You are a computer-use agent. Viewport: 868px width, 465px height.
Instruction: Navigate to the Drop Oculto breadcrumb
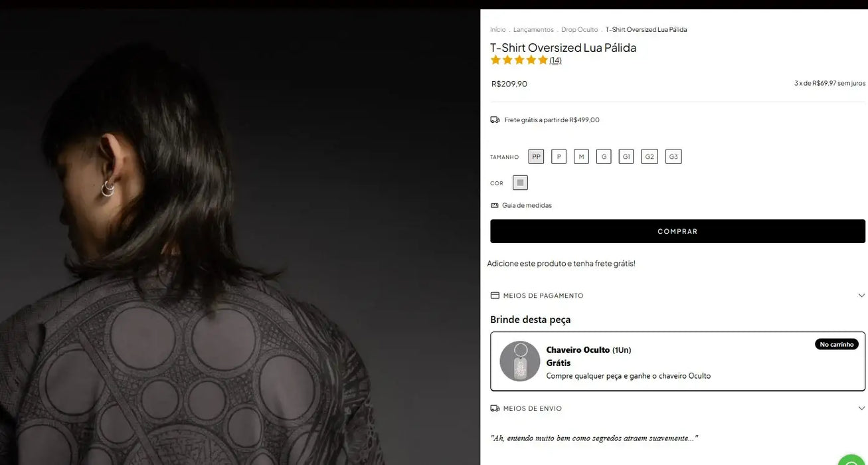[x=579, y=29]
